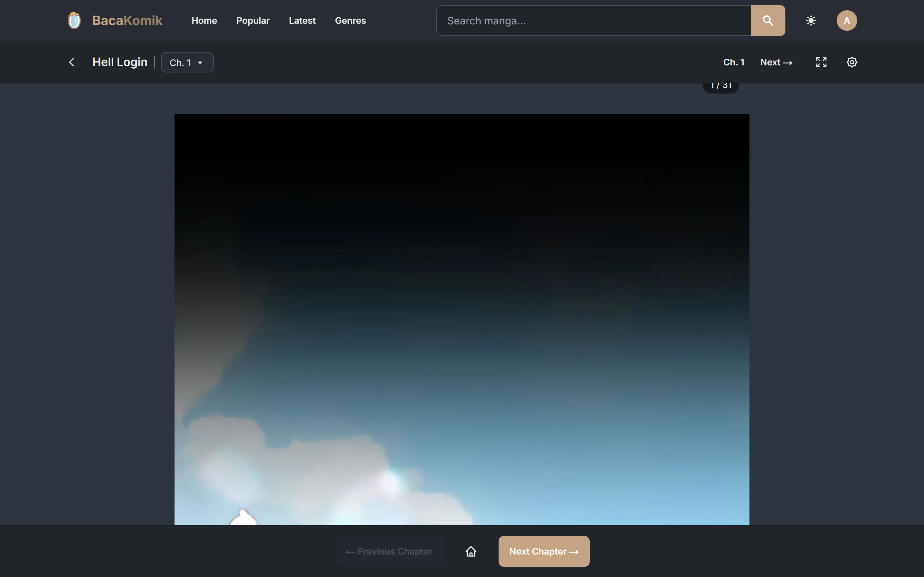Click Next arrow link in reader header
The width and height of the screenshot is (924, 577).
click(x=776, y=62)
